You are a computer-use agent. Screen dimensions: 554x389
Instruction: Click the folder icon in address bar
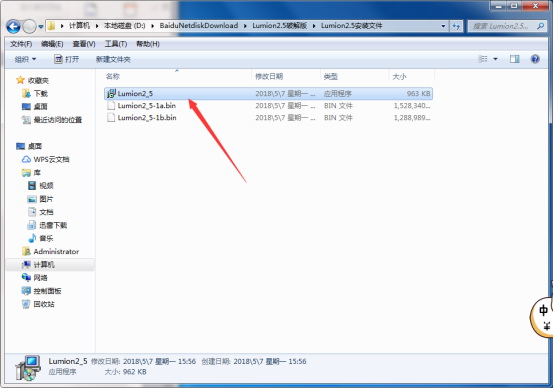52,26
